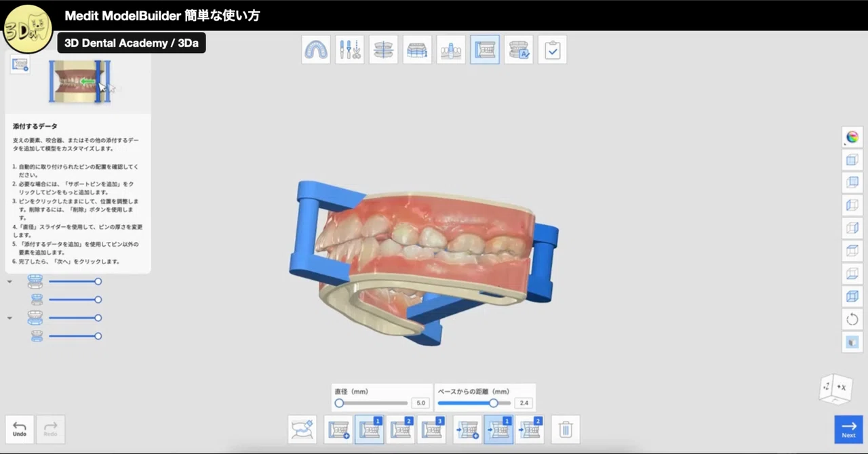
Task: Click the glue bottle tool icon
Action: 302,430
